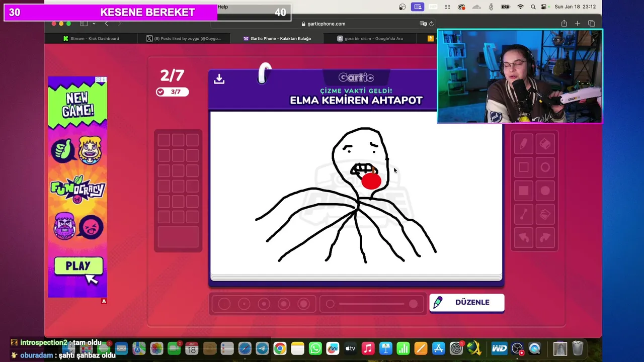The width and height of the screenshot is (644, 362).
Task: Choose the second smallest brush size
Action: pyautogui.click(x=244, y=304)
